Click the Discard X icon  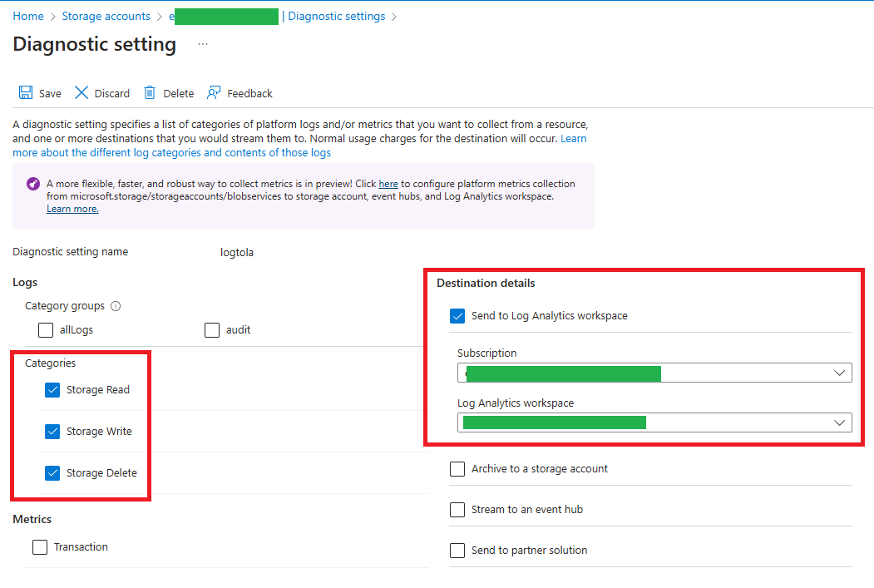pos(81,93)
